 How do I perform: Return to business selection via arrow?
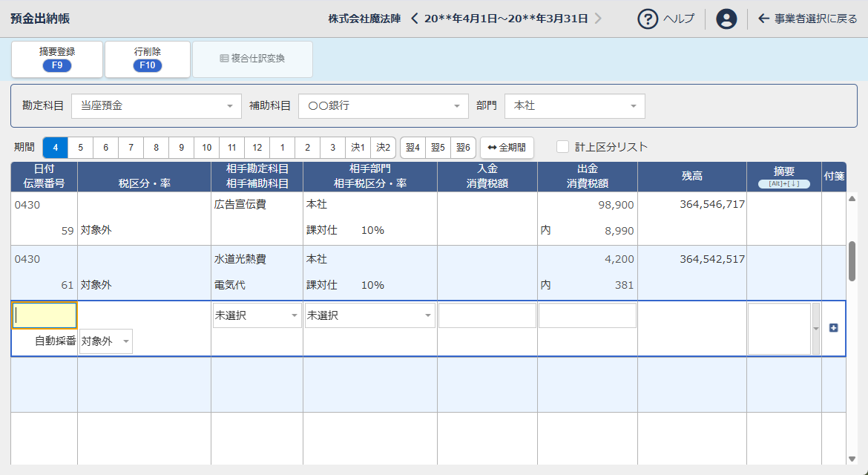pos(763,19)
